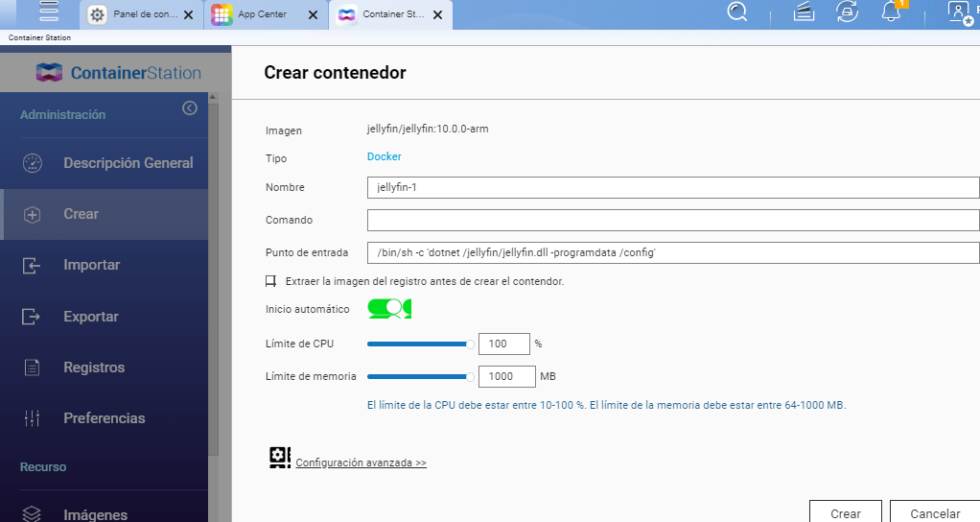Click the Límite de CPU slider handle
Image resolution: width=980 pixels, height=522 pixels.
pyautogui.click(x=470, y=344)
